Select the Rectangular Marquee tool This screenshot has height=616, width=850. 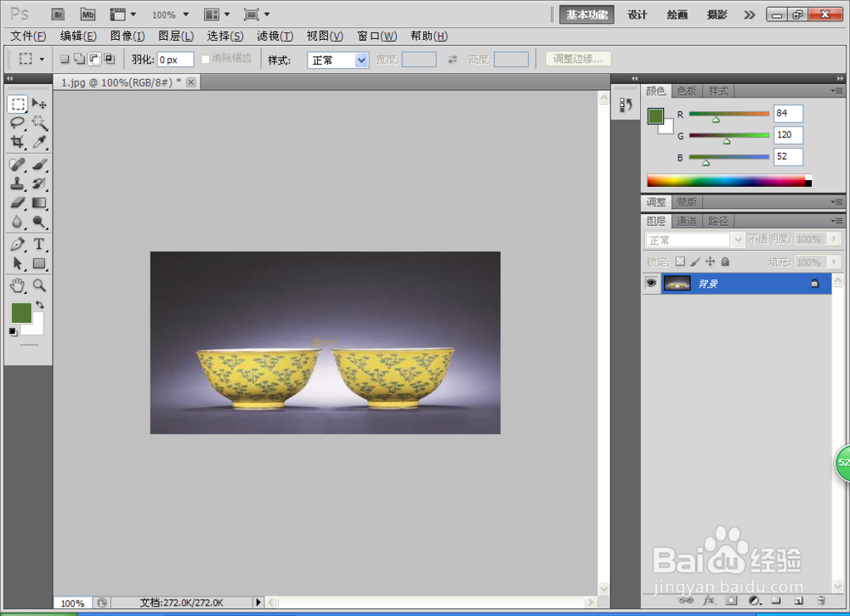[x=18, y=104]
